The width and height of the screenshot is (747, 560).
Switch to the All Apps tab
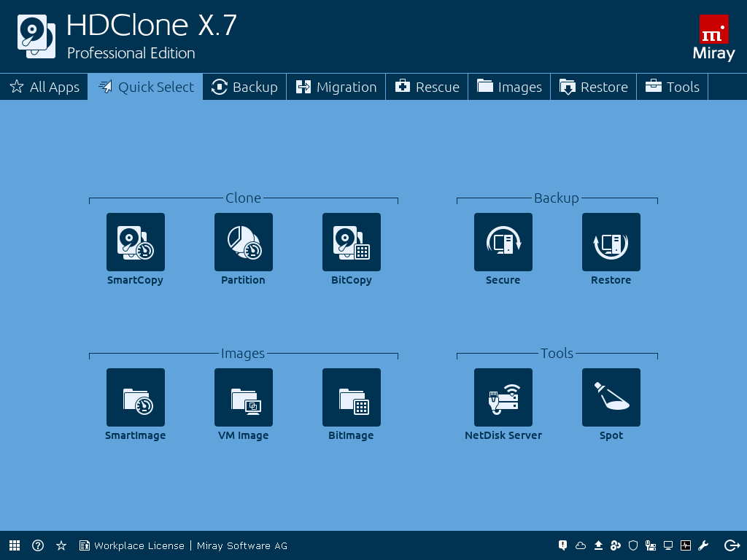coord(44,87)
